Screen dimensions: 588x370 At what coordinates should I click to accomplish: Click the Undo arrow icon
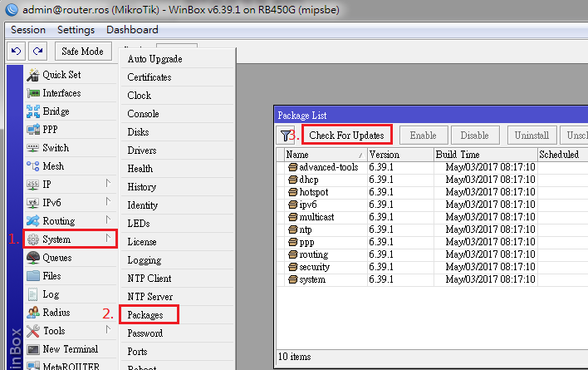[x=16, y=51]
